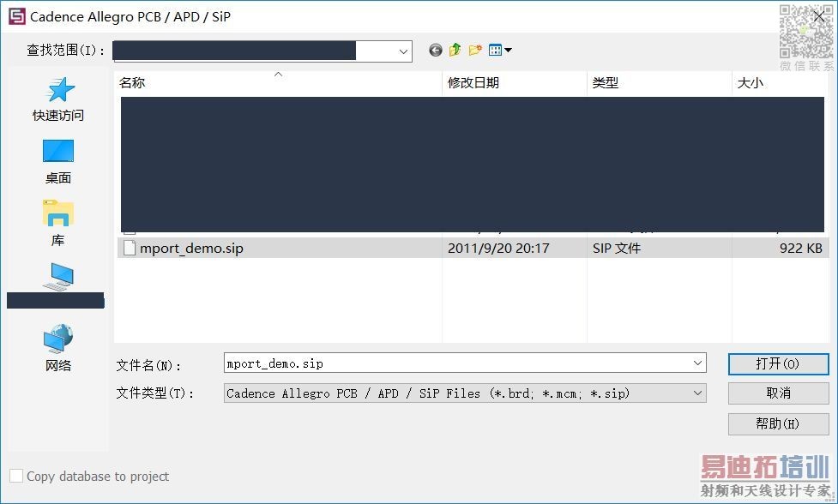838x504 pixels.
Task: Open 库 libraries location
Action: [x=58, y=224]
